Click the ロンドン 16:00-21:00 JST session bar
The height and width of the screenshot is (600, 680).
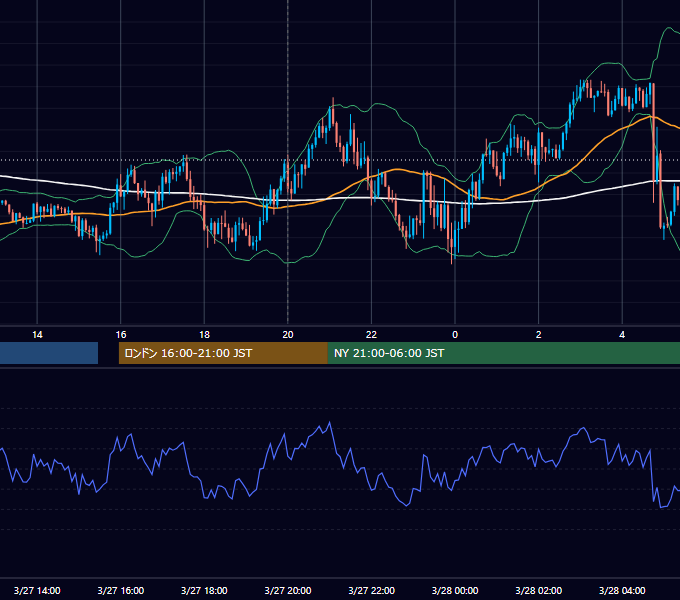tap(223, 353)
